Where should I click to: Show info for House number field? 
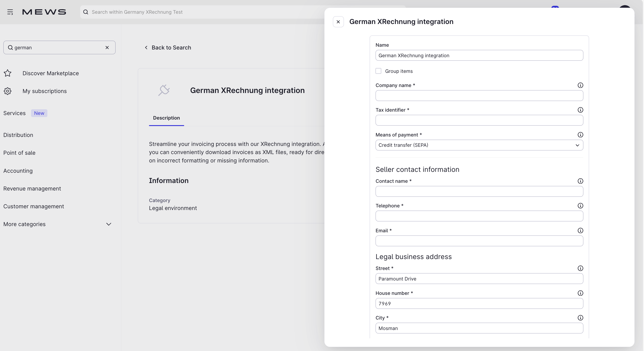pyautogui.click(x=580, y=293)
